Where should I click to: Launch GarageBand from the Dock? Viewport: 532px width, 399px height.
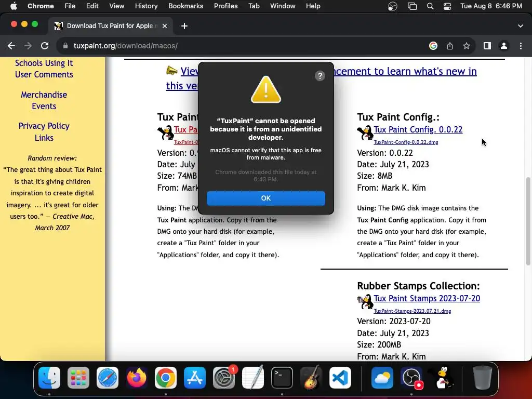311,378
